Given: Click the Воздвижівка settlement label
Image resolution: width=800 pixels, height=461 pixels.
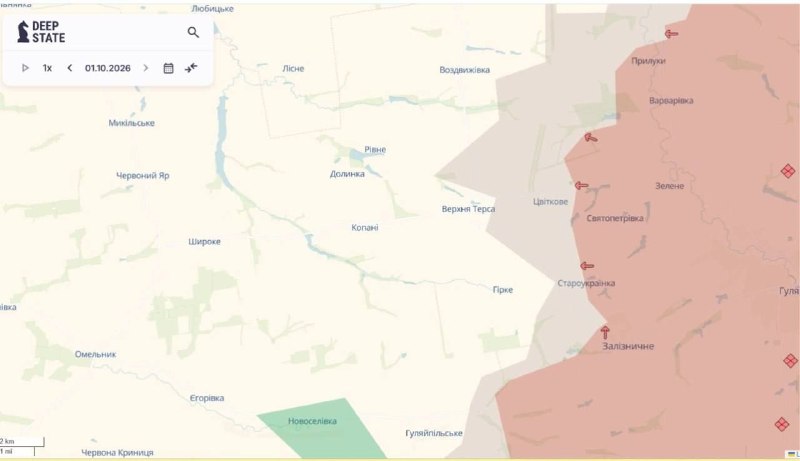Looking at the screenshot, I should coord(464,70).
